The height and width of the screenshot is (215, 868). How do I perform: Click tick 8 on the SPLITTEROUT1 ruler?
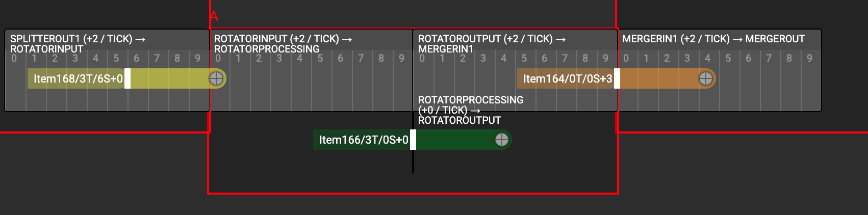(177, 58)
